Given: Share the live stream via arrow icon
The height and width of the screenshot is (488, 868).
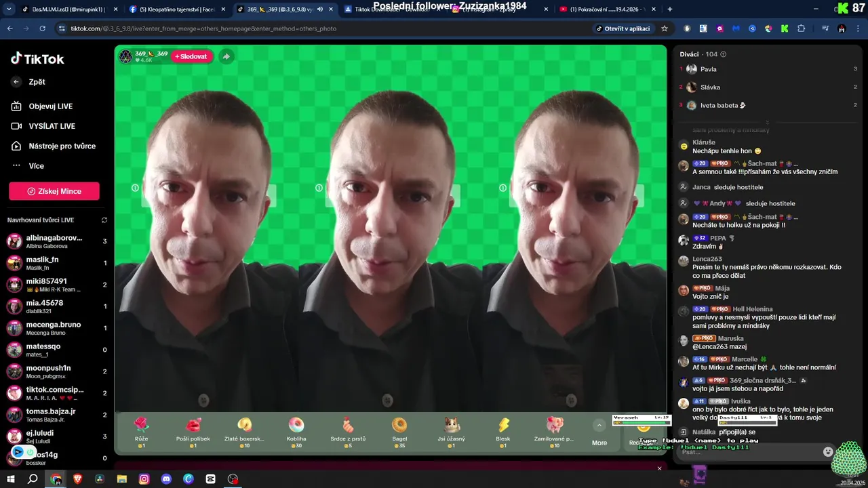Looking at the screenshot, I should click(226, 56).
